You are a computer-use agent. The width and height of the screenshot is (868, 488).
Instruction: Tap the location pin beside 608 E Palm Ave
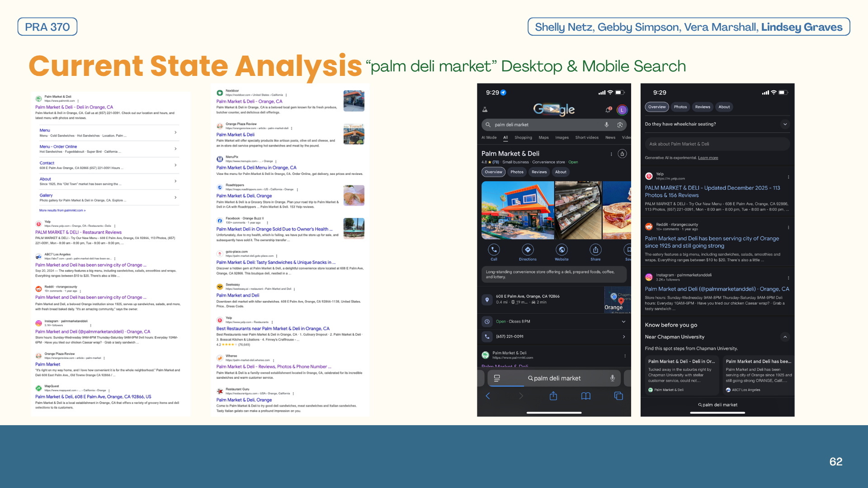point(487,300)
